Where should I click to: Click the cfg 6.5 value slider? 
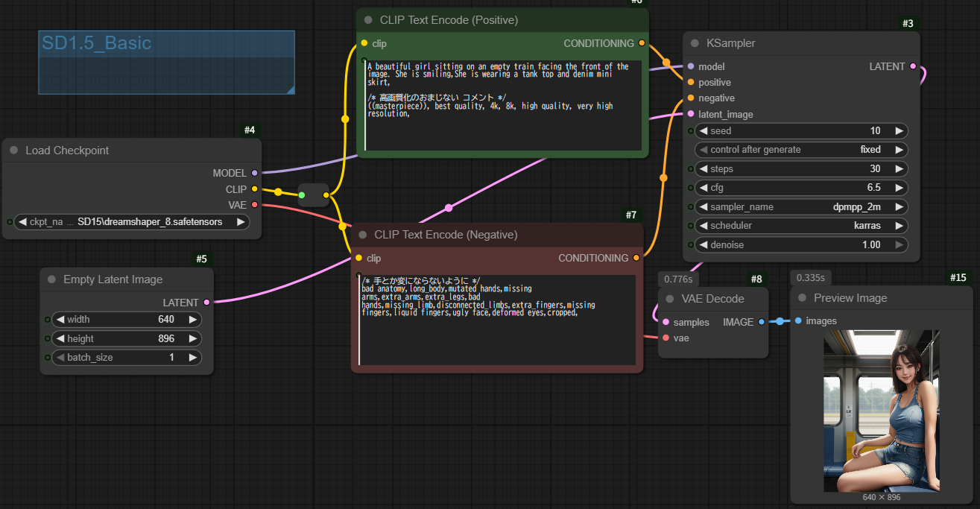[x=800, y=188]
